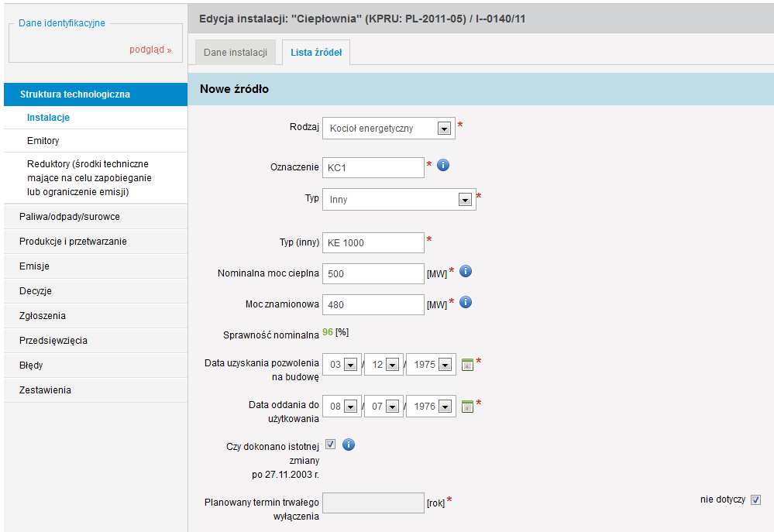Click the Nominalna moc cieplna field (500)
This screenshot has height=532, width=774.
pos(373,274)
